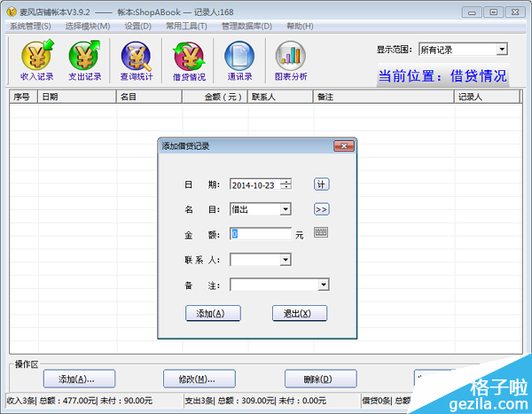Open the 显示范围 dropdown showing 所有记录
Image resolution: width=532 pixels, height=414 pixels.
[x=502, y=50]
